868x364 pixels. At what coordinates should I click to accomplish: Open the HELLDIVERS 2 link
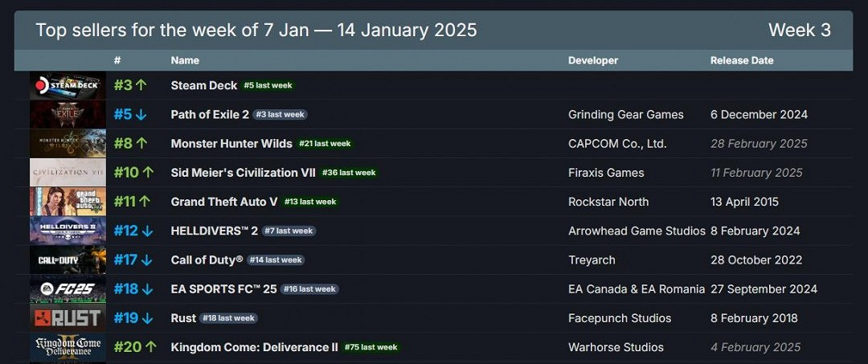click(215, 231)
